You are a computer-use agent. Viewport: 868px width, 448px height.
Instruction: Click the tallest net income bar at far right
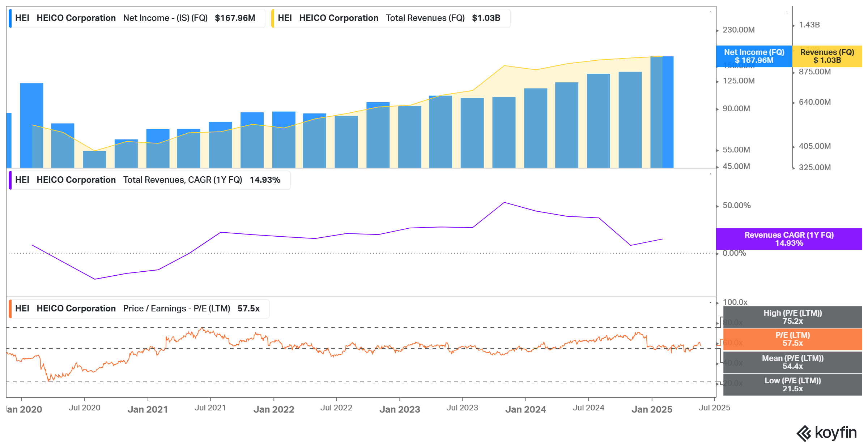(x=662, y=112)
